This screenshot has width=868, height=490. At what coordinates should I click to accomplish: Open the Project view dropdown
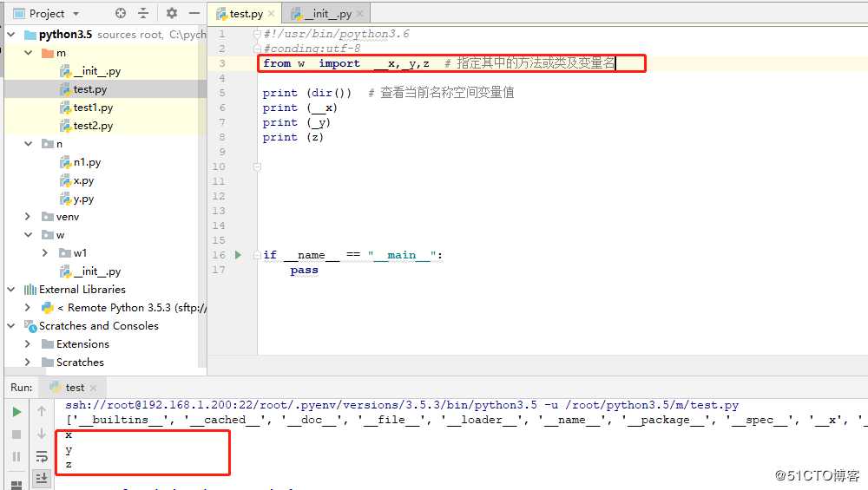click(76, 13)
